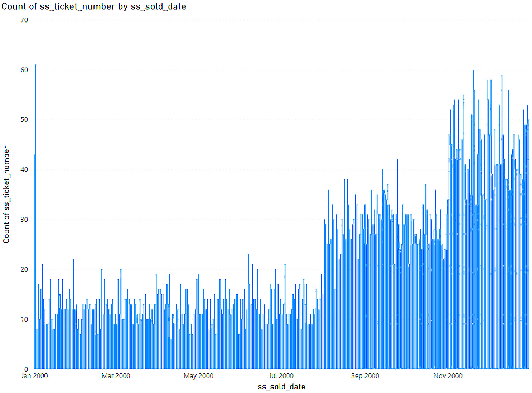Click the 'Jul 2000' x-axis label
The height and width of the screenshot is (393, 532).
281,376
